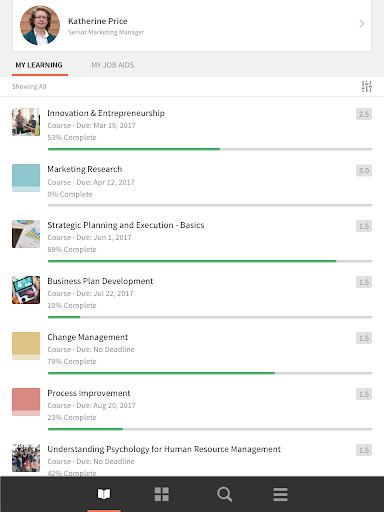The height and width of the screenshot is (512, 384).
Task: Open the grid catalog icon in bottom bar
Action: [x=162, y=494]
